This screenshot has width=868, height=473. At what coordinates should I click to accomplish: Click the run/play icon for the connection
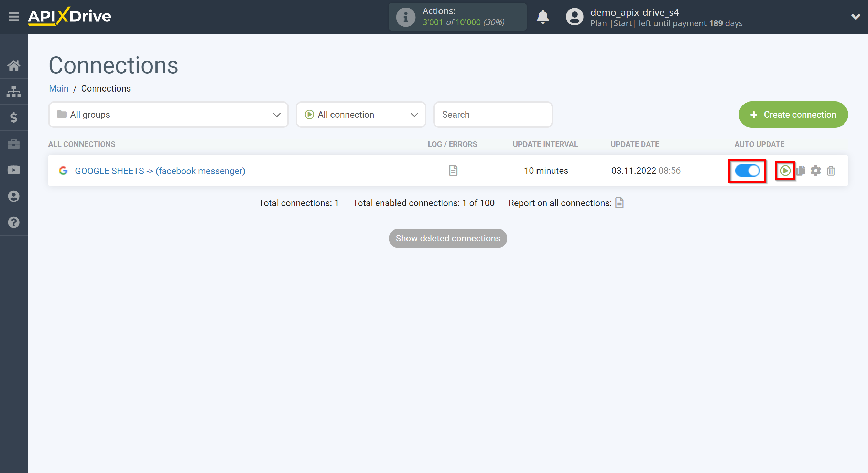point(785,171)
